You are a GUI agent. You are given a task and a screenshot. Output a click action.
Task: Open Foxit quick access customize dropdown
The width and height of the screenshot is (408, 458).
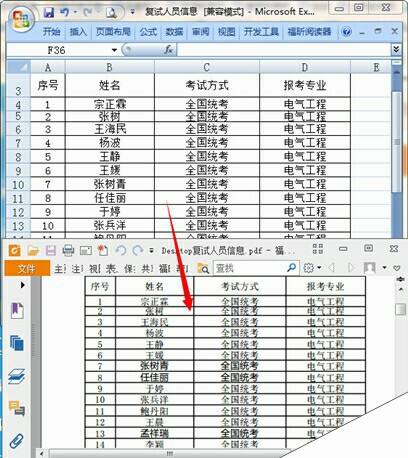click(x=151, y=250)
